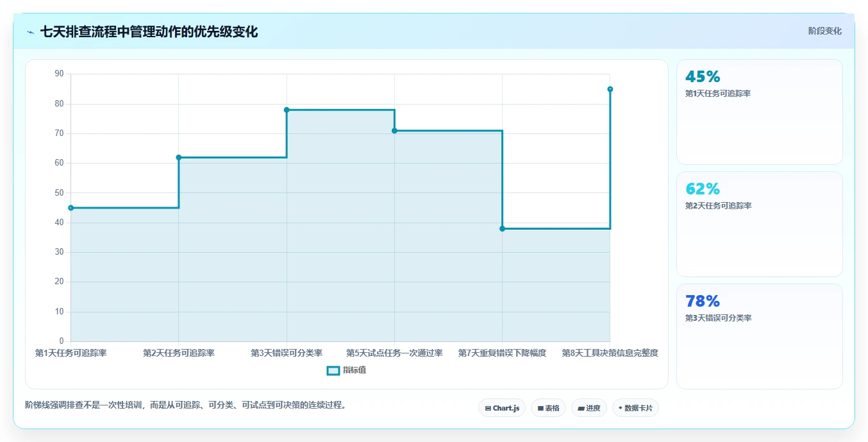Click the y-axis value 0
This screenshot has width=868, height=442.
pyautogui.click(x=62, y=341)
